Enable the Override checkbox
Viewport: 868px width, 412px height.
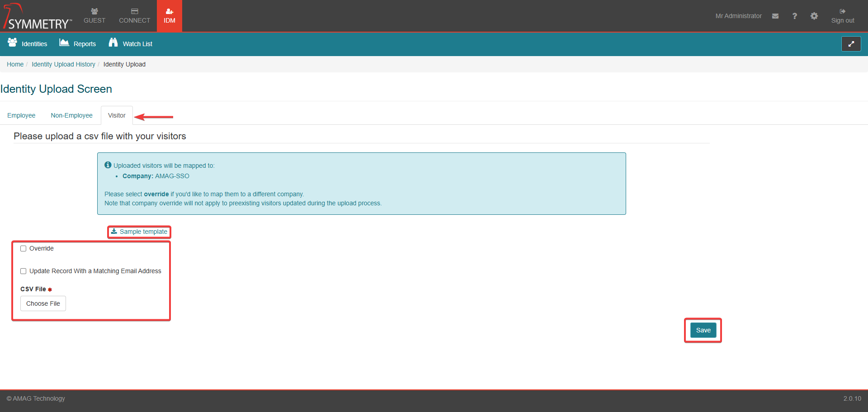(x=24, y=249)
